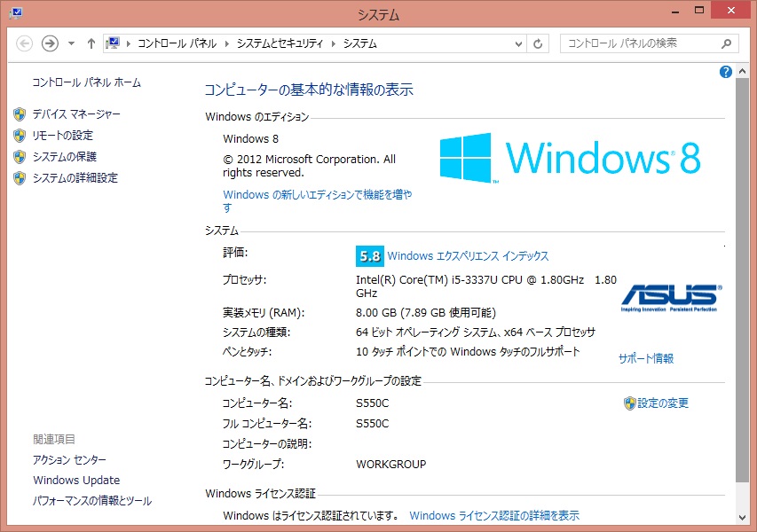The image size is (757, 532).
Task: Click shield icon next to 設定の変更
Action: [629, 403]
